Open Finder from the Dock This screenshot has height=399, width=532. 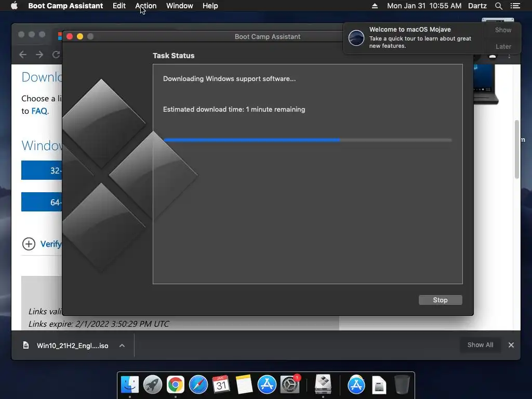(129, 384)
